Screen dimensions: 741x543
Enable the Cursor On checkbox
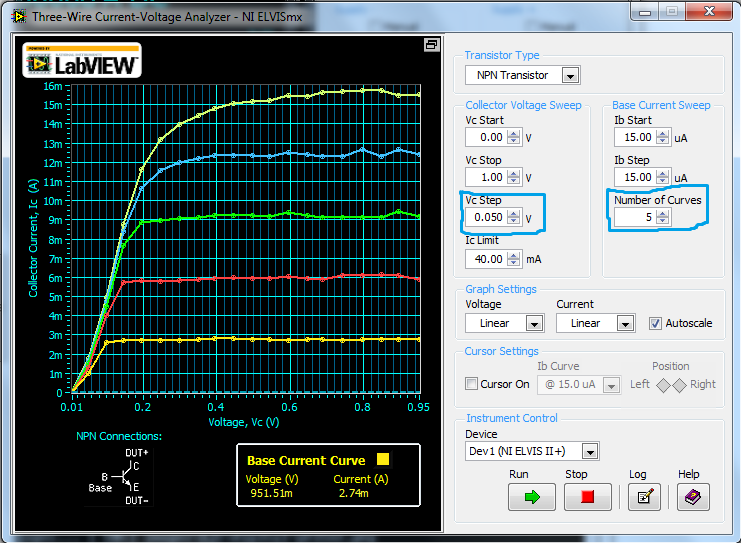pyautogui.click(x=471, y=384)
